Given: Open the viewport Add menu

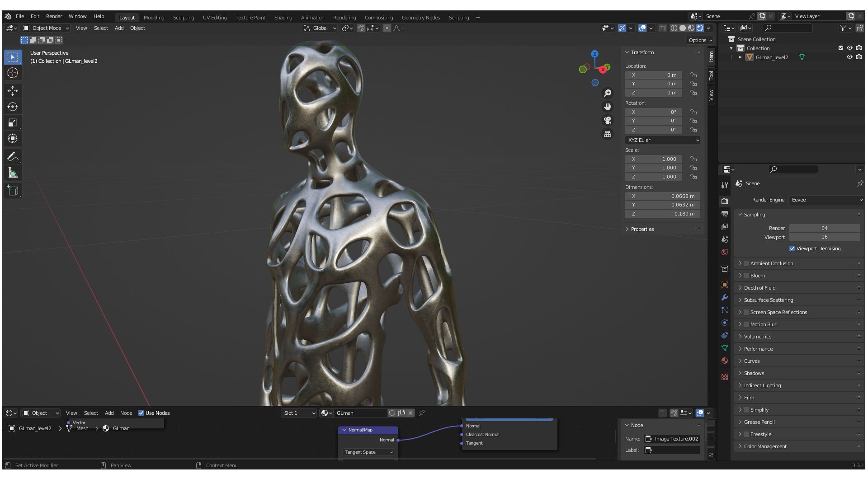Looking at the screenshot, I should 119,28.
